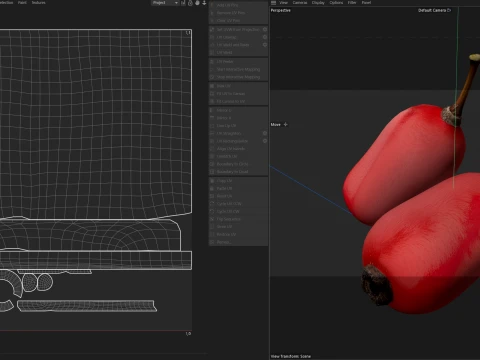Open the View menu in viewport
Viewport: 480px width, 360px height.
[x=283, y=3]
